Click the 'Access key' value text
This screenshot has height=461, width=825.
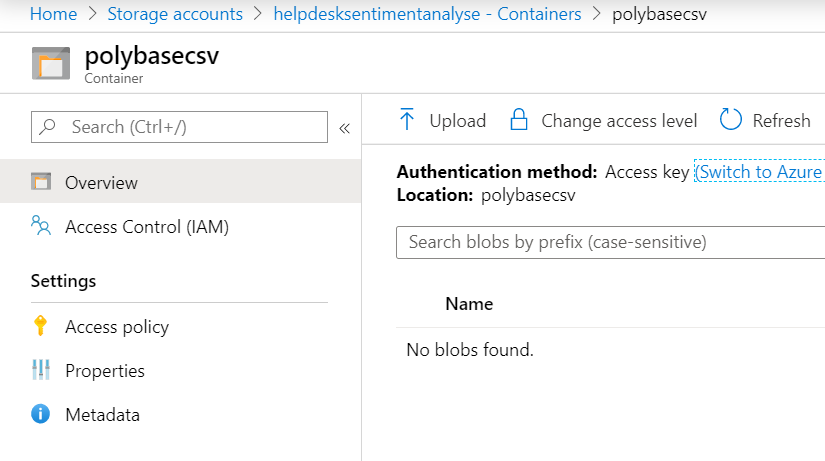647,172
